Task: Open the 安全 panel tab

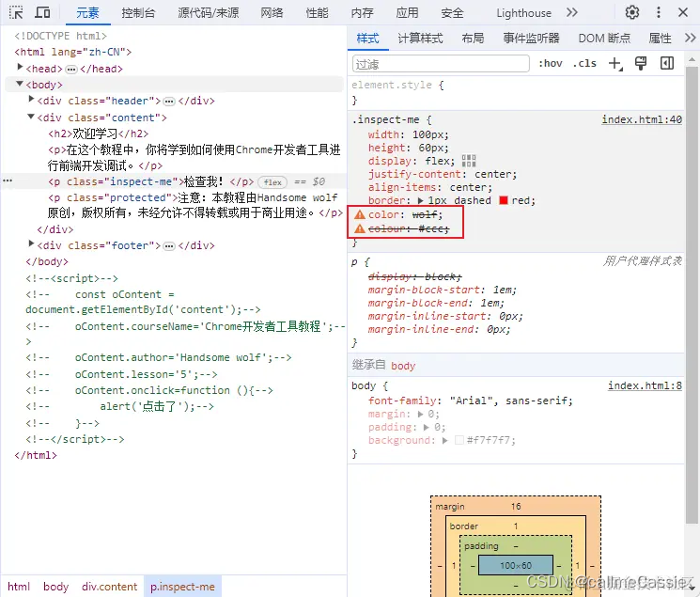Action: (x=452, y=13)
